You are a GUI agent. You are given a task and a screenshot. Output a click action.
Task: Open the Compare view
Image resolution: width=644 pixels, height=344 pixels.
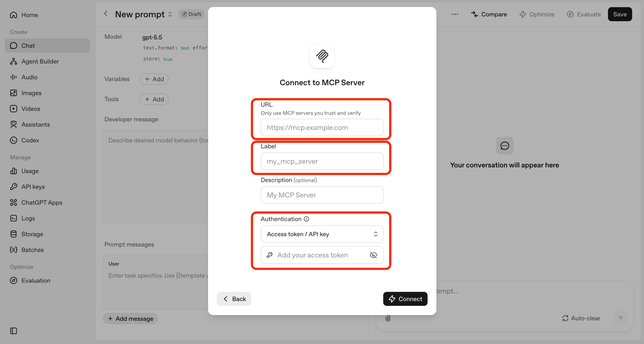click(489, 14)
